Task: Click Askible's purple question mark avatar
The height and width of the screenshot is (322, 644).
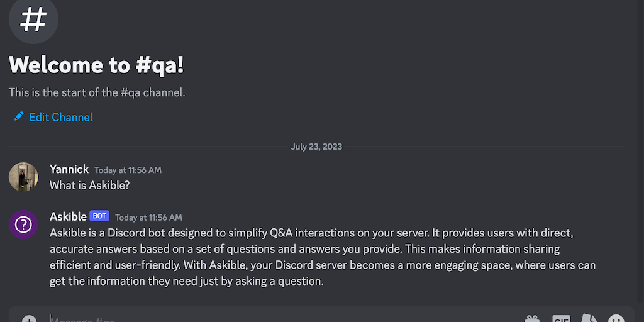Action: (23, 225)
